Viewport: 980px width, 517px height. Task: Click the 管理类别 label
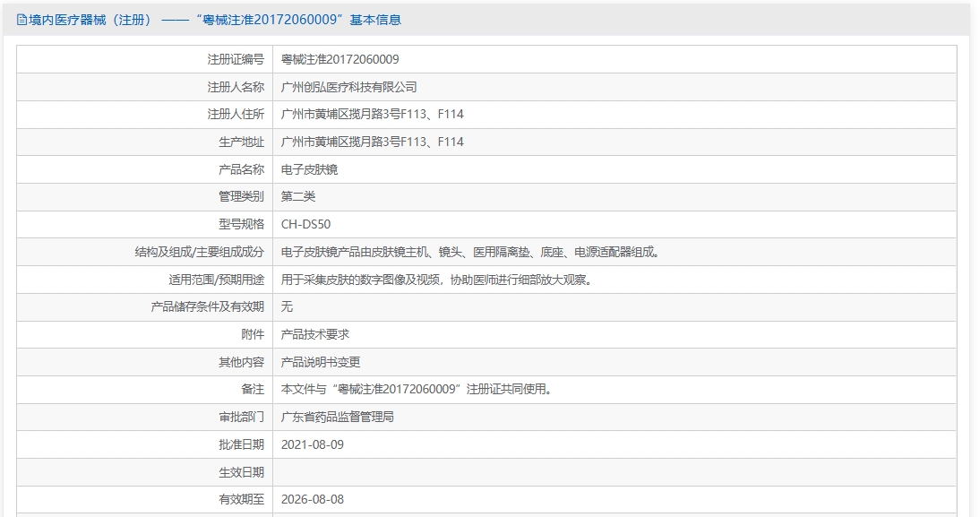click(x=241, y=196)
